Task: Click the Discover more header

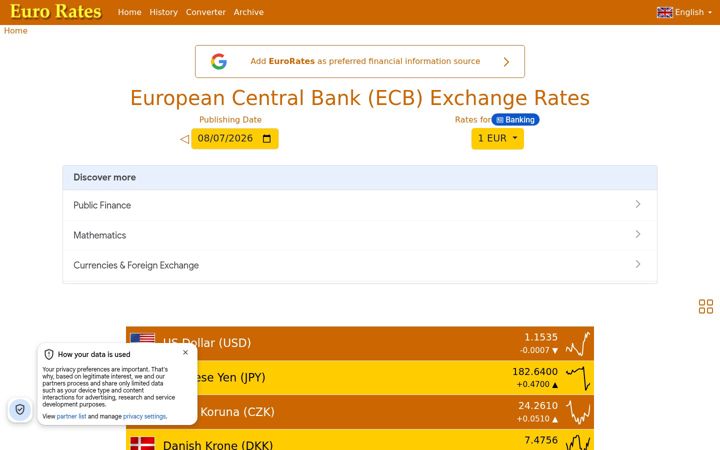Action: point(360,178)
